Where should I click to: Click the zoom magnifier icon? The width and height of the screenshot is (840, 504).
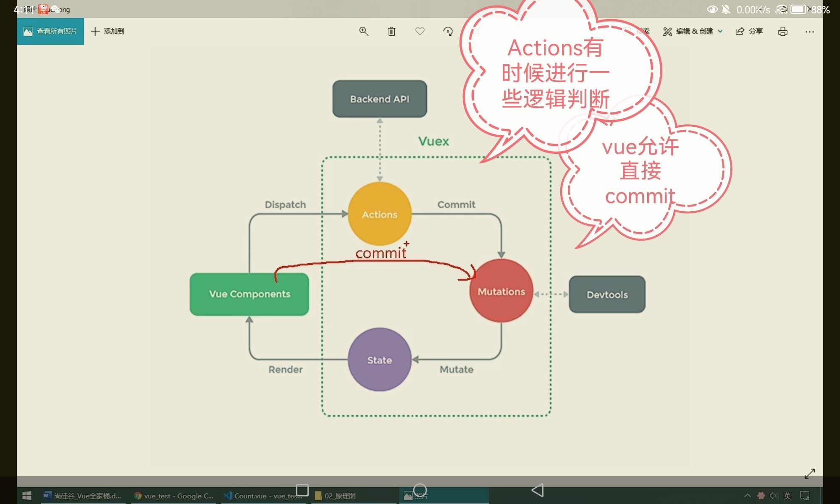364,31
